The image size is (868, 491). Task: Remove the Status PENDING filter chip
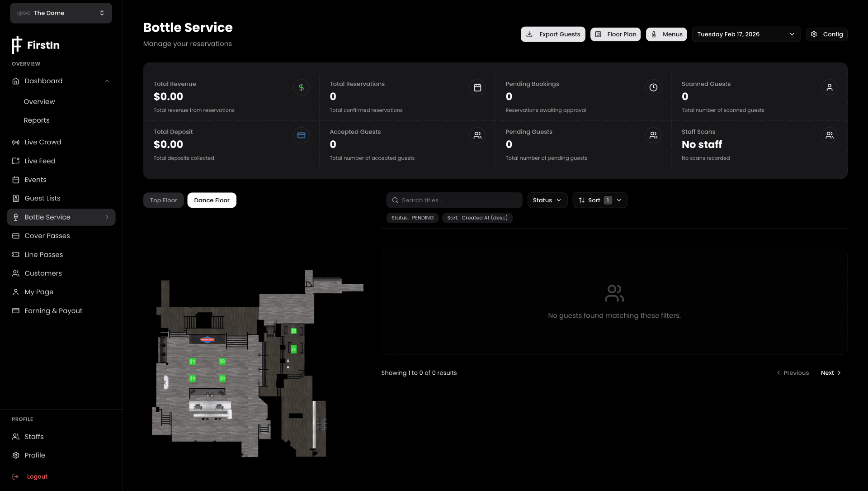point(412,218)
